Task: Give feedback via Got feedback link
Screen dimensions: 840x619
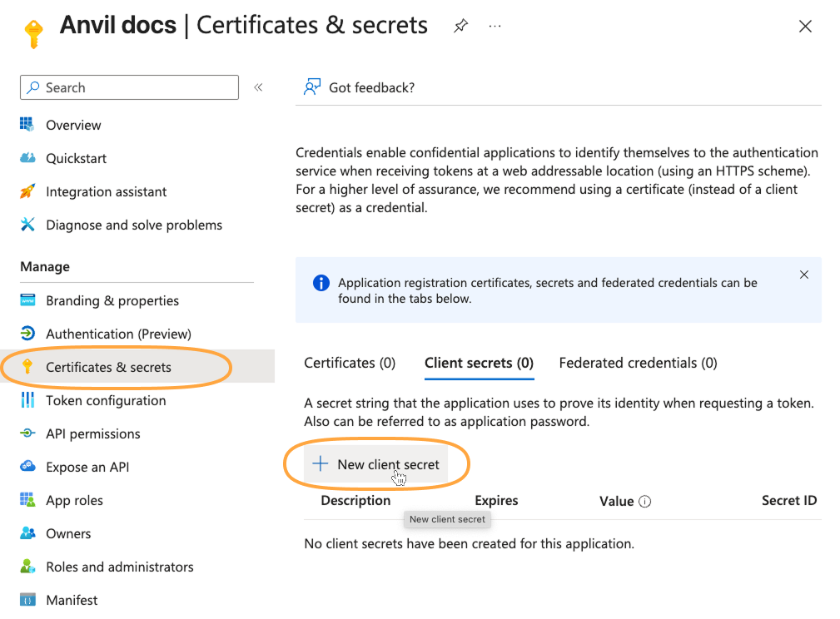Action: click(367, 87)
